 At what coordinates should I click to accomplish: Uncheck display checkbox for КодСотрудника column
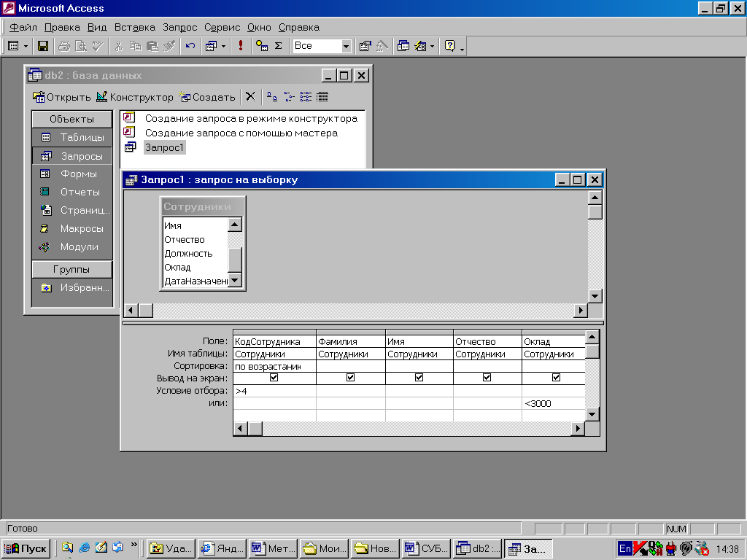274,378
